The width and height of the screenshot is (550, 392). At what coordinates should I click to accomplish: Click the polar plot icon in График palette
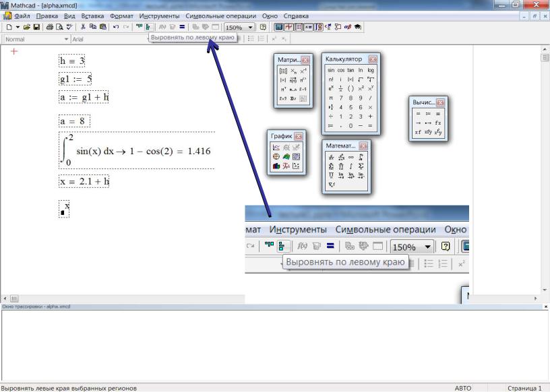[276, 157]
